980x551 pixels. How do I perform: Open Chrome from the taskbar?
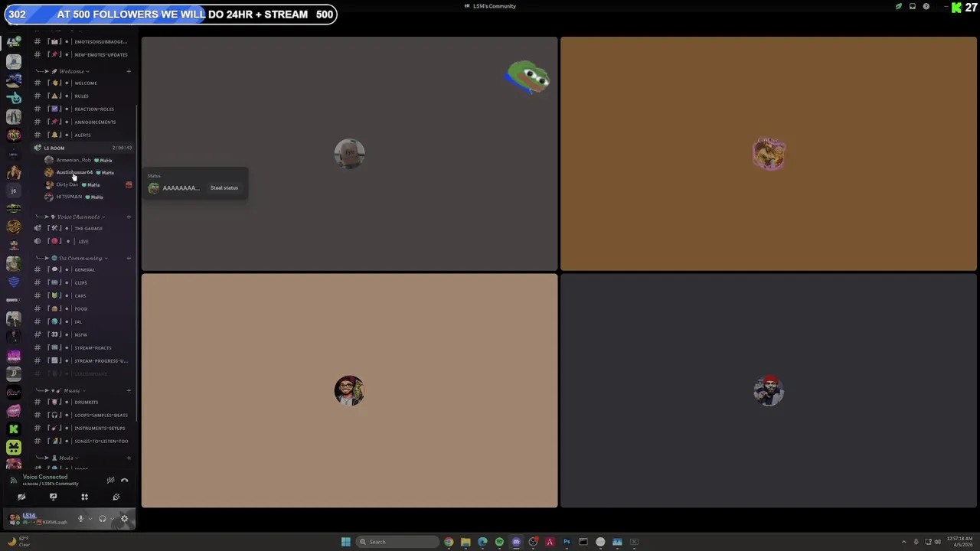pos(449,542)
